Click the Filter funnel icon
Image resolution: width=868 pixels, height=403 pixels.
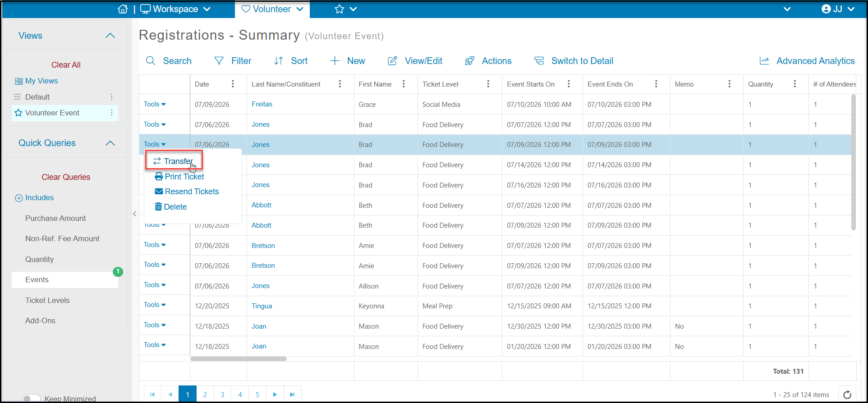tap(219, 61)
